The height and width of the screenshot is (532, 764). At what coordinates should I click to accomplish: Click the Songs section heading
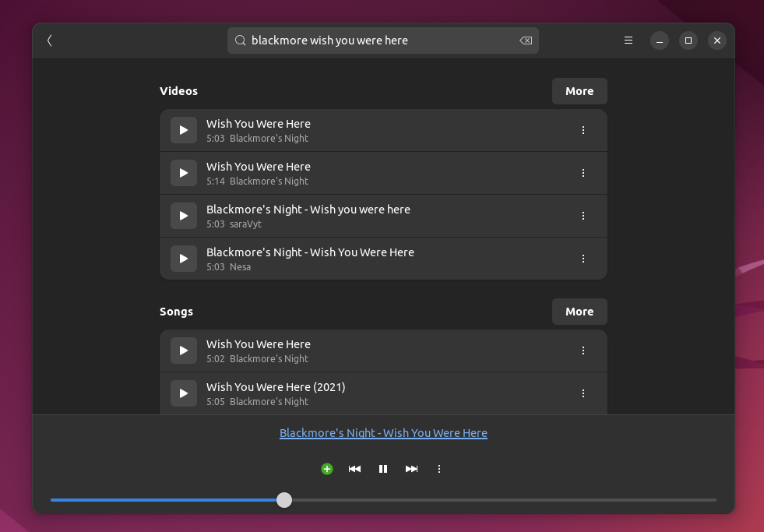(176, 312)
